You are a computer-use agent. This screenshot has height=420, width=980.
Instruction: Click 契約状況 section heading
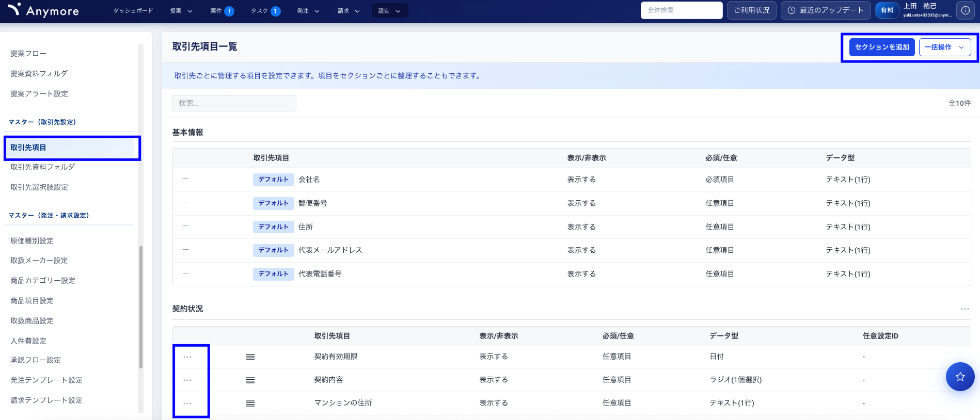(x=187, y=309)
